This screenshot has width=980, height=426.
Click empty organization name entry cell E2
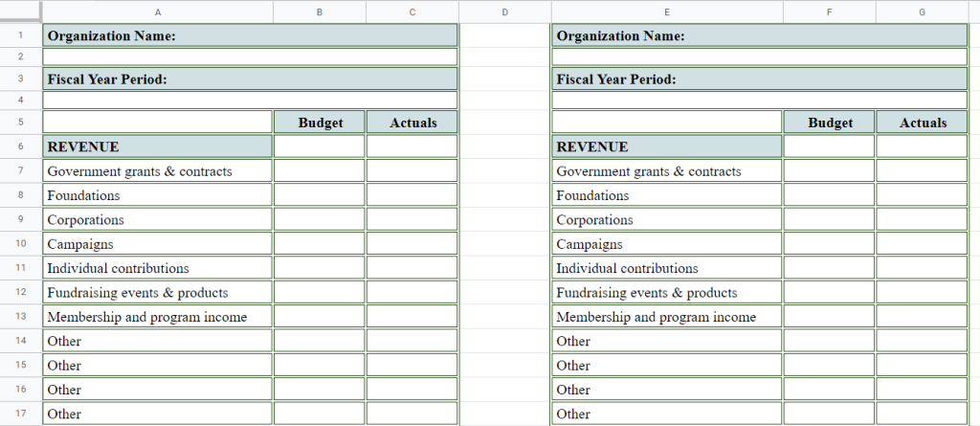coord(759,56)
